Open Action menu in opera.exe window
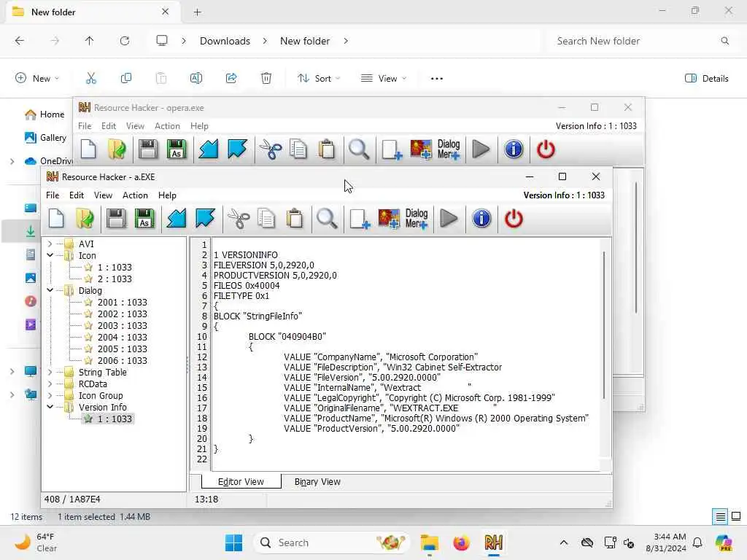Image resolution: width=747 pixels, height=560 pixels. click(x=167, y=126)
